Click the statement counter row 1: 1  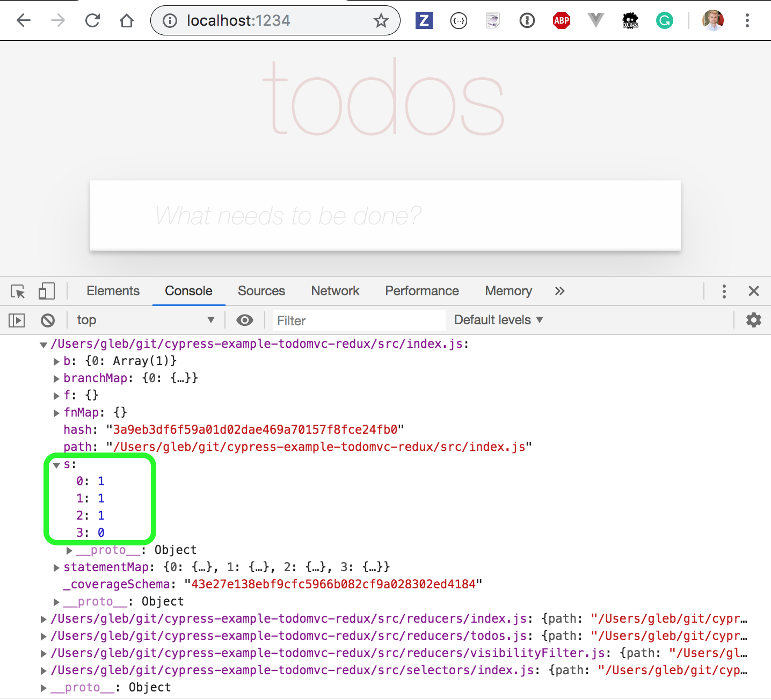click(90, 498)
